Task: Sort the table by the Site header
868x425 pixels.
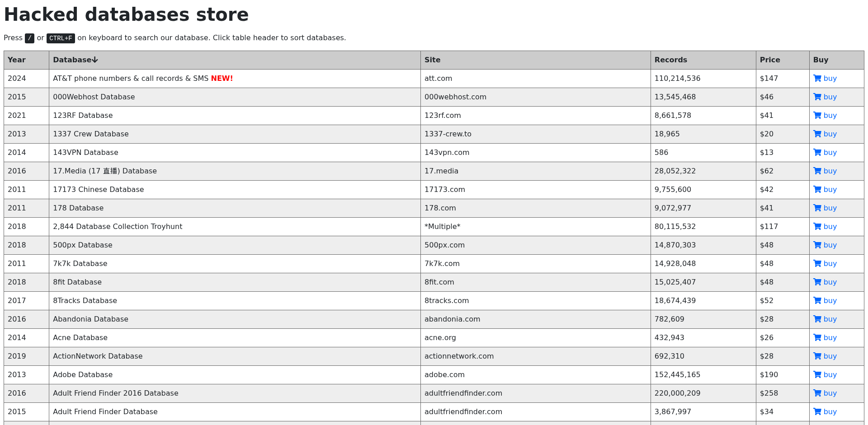Action: coord(535,60)
